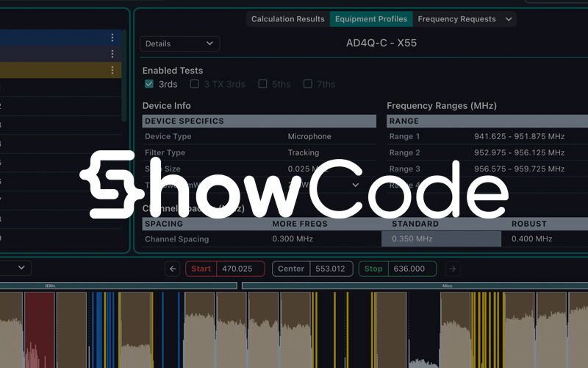The width and height of the screenshot is (588, 368).
Task: Click the Device Type Microphone value
Action: click(x=309, y=136)
